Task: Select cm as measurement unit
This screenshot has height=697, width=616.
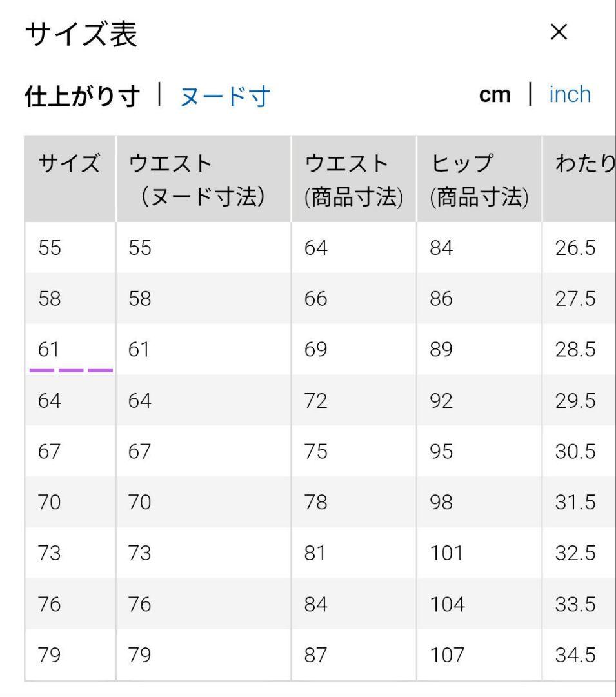Action: point(495,95)
